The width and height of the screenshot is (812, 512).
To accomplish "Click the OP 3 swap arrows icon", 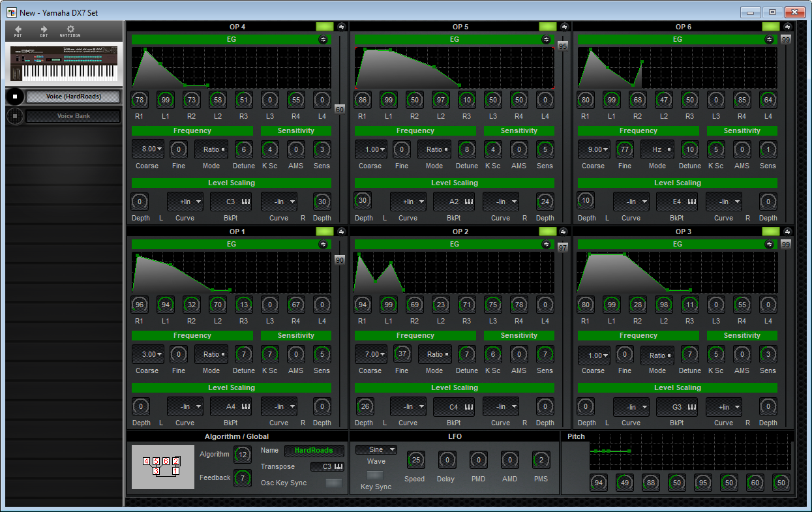I will [x=788, y=232].
